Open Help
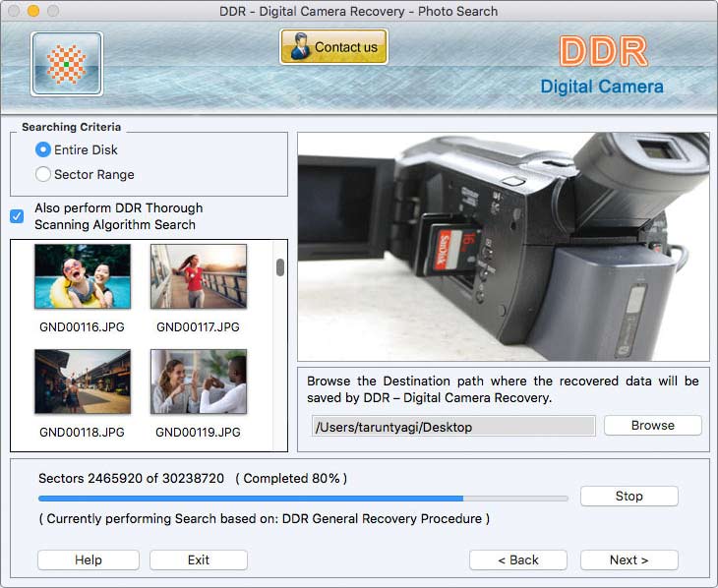The image size is (718, 588). point(89,560)
